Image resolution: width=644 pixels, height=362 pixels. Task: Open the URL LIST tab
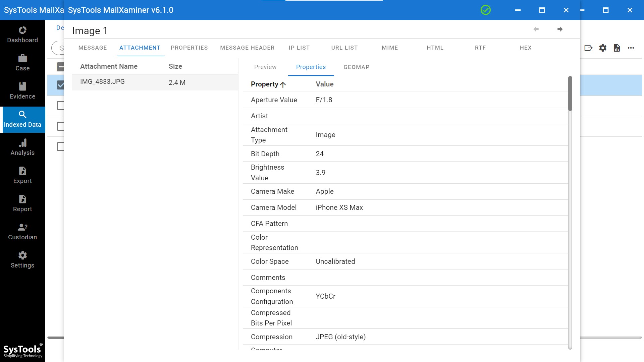point(344,48)
